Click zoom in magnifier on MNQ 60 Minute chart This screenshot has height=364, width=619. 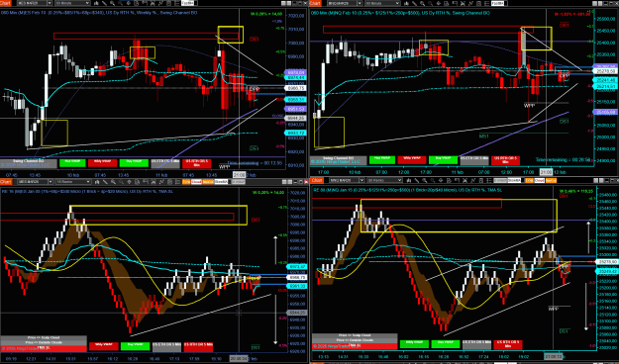click(423, 3)
